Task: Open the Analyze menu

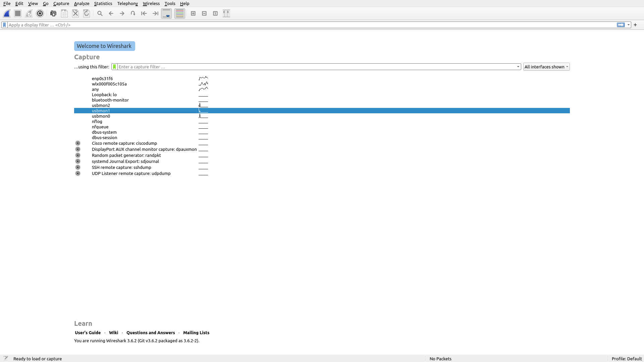Action: click(x=82, y=3)
